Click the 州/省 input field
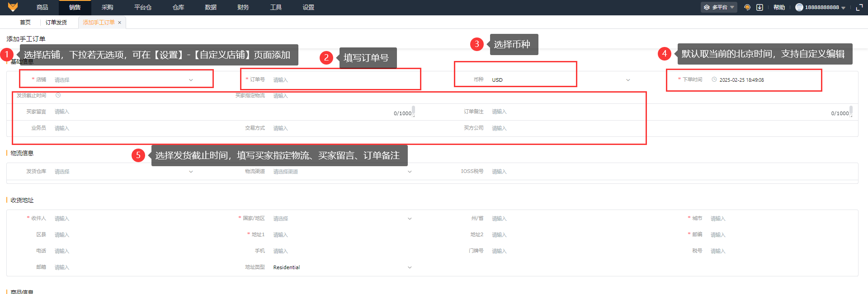Viewport: 868px width, 294px height. (561, 219)
